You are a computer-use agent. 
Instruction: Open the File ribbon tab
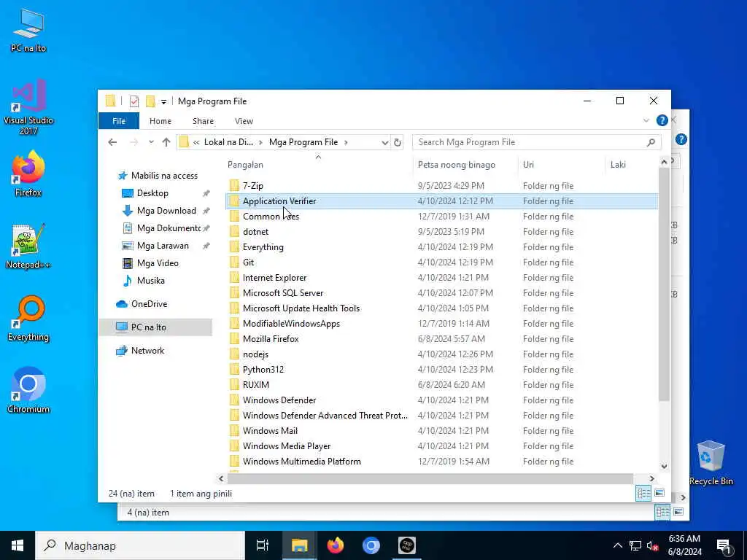point(119,121)
